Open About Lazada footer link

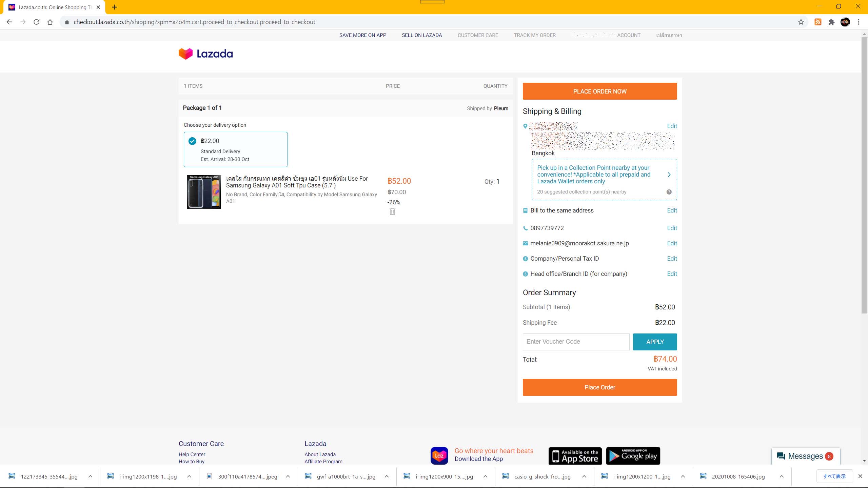[x=320, y=454]
